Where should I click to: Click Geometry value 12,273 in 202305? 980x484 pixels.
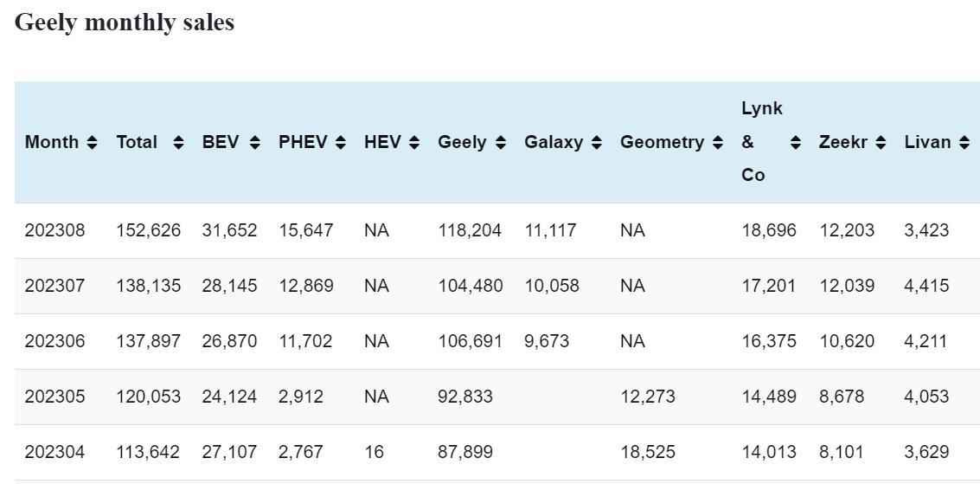tap(647, 397)
